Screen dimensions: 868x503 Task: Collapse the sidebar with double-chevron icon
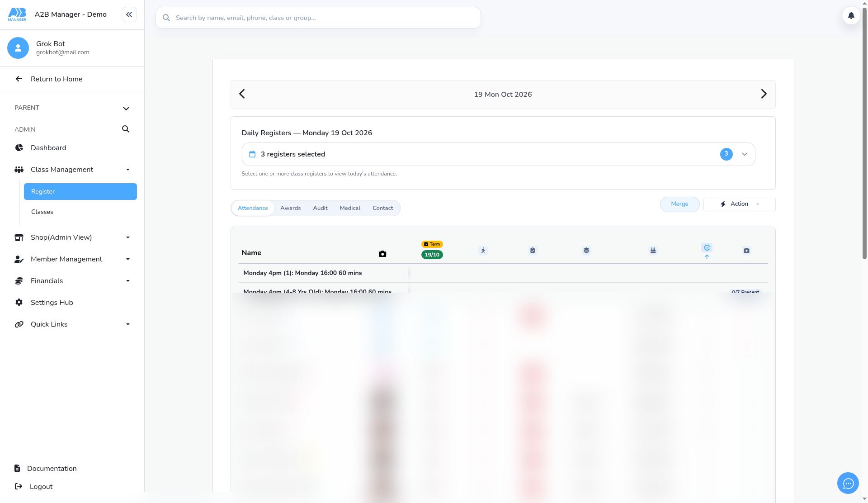click(x=129, y=14)
